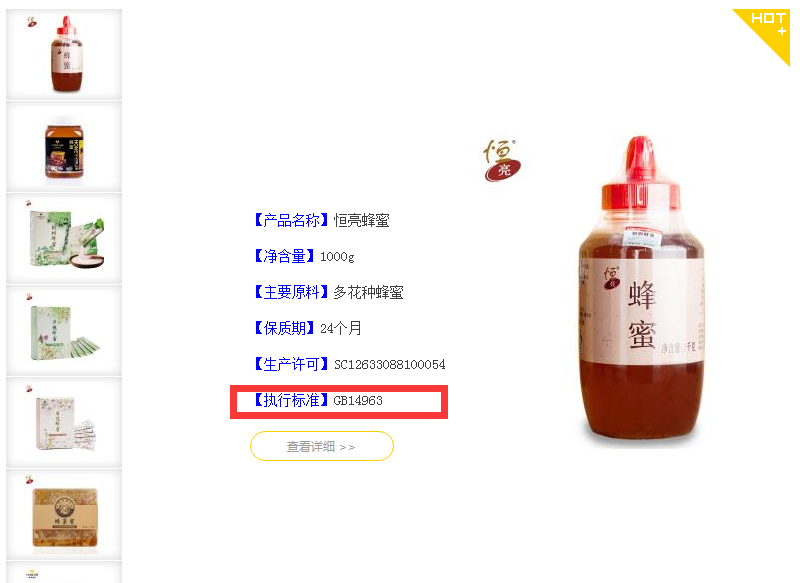Pick the pink floral box product thumbnail

pos(64,422)
